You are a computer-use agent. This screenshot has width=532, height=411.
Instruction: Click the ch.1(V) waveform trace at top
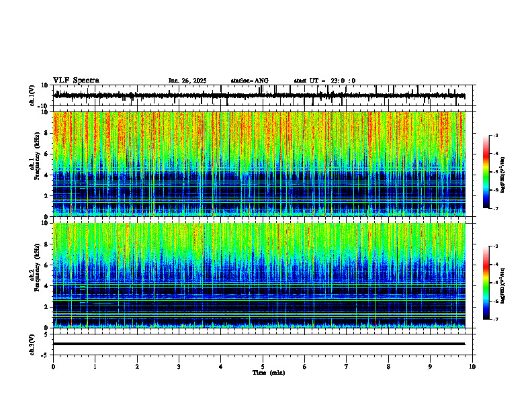[259, 96]
